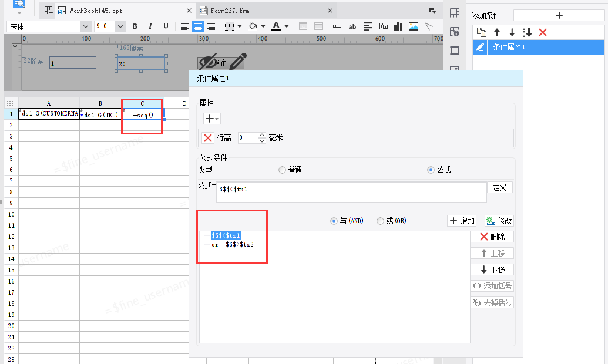Screen dimensions: 608x364
Task: Sort the condition list with dotted arrow
Action: tap(527, 32)
